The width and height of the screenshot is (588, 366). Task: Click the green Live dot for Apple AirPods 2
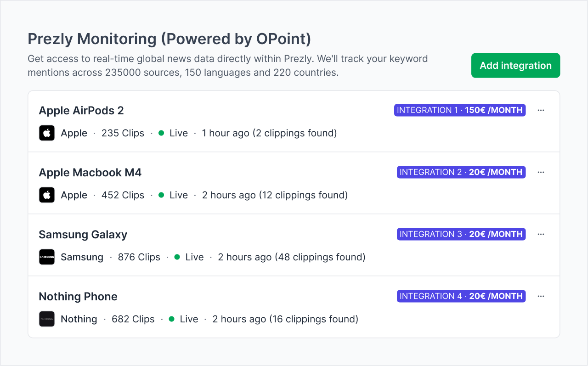[x=161, y=133]
